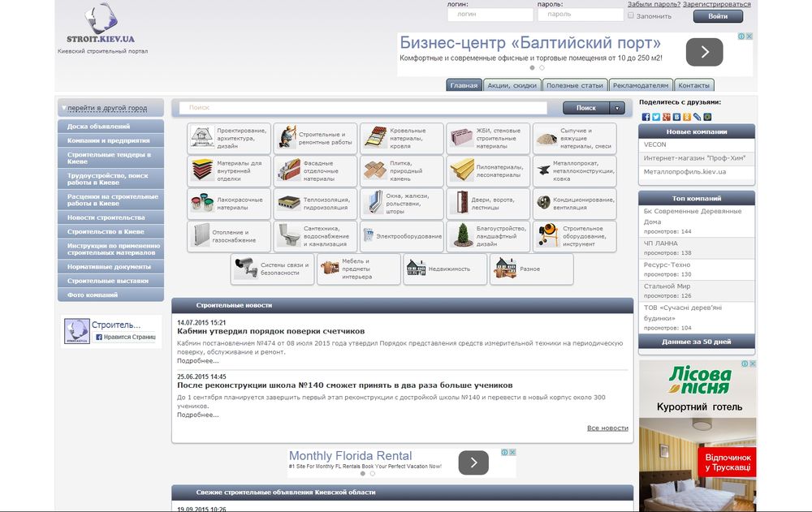Share page on Odnoklassniki
The width and height of the screenshot is (812, 512).
coord(687,117)
